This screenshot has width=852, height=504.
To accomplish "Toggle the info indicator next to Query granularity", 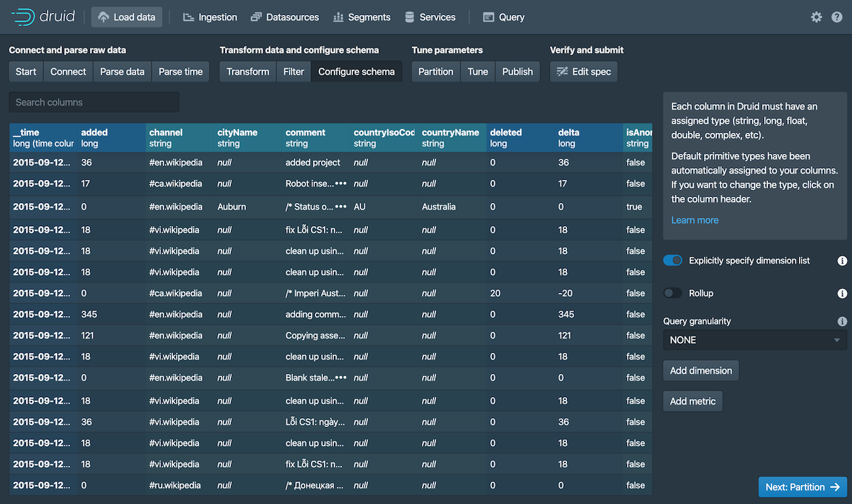I will [842, 320].
